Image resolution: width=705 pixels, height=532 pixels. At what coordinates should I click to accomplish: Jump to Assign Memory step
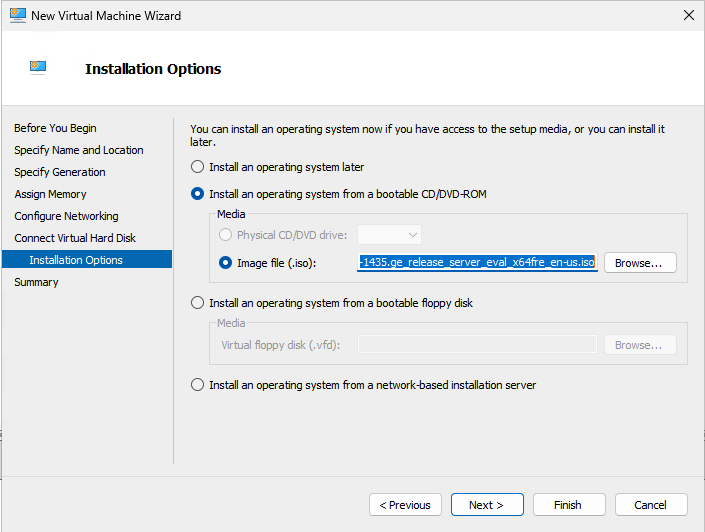click(x=50, y=194)
